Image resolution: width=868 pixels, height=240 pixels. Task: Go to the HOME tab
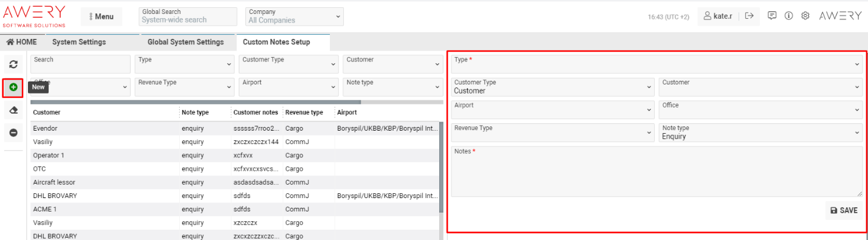22,42
